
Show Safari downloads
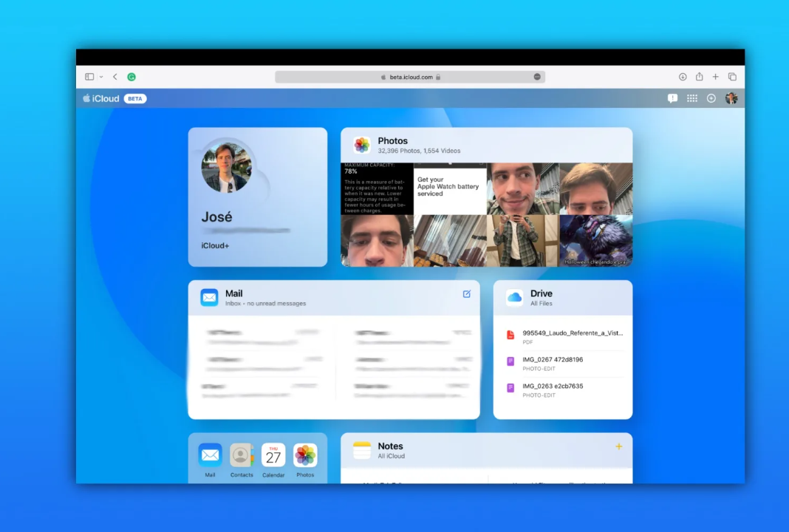[683, 77]
